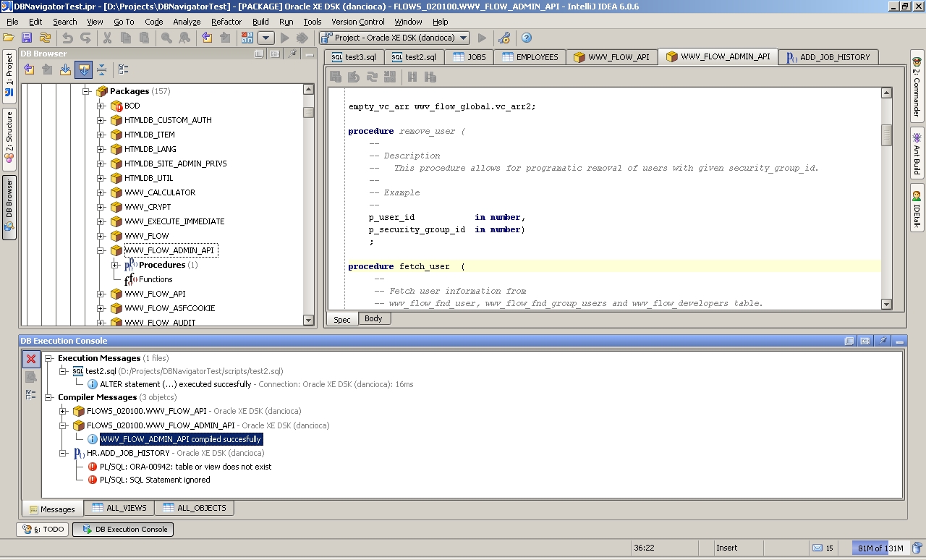Open Execution Console options checklist icon

pyautogui.click(x=30, y=394)
